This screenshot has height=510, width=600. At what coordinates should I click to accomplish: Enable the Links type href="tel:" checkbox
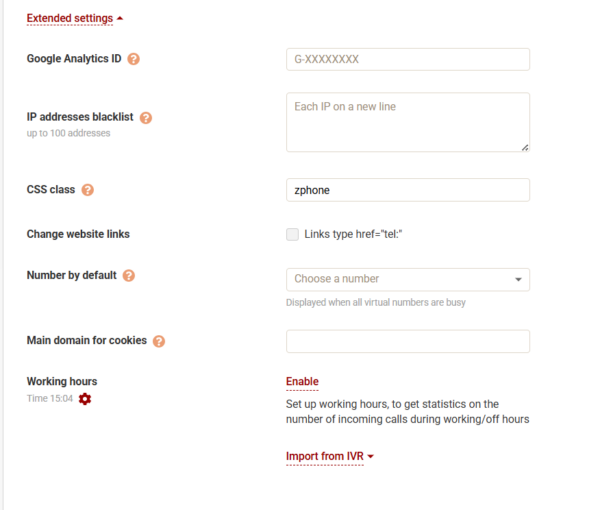[x=292, y=234]
